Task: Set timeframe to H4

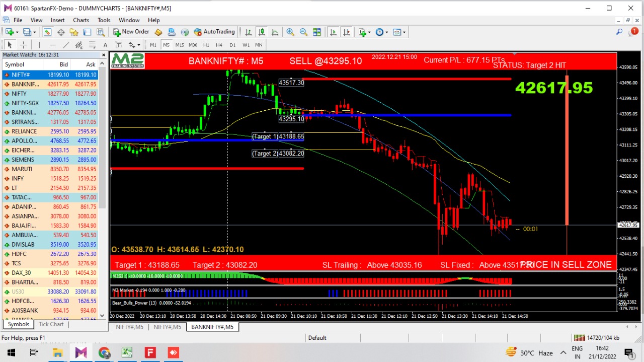Action: pyautogui.click(x=219, y=45)
